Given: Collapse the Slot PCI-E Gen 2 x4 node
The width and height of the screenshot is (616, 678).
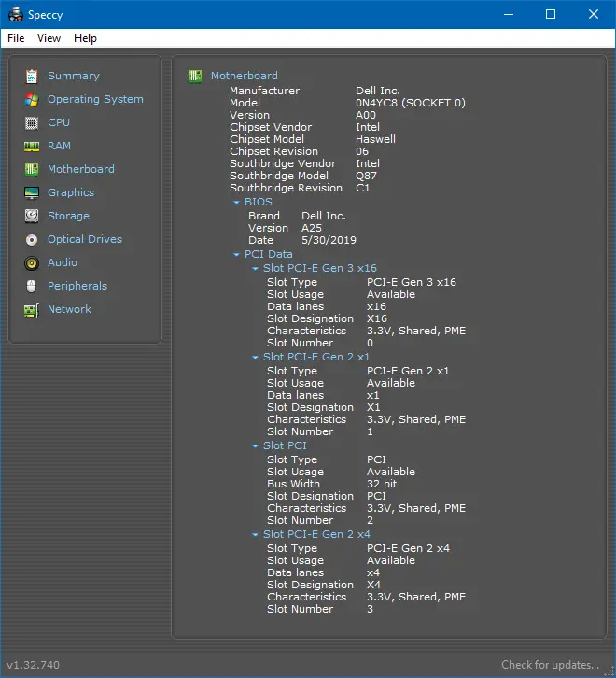Looking at the screenshot, I should pyautogui.click(x=255, y=535).
